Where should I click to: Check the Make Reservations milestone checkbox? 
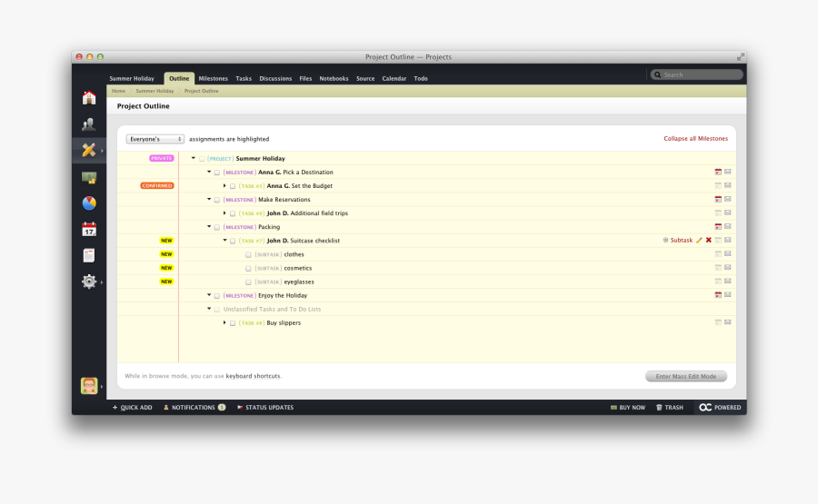[217, 200]
